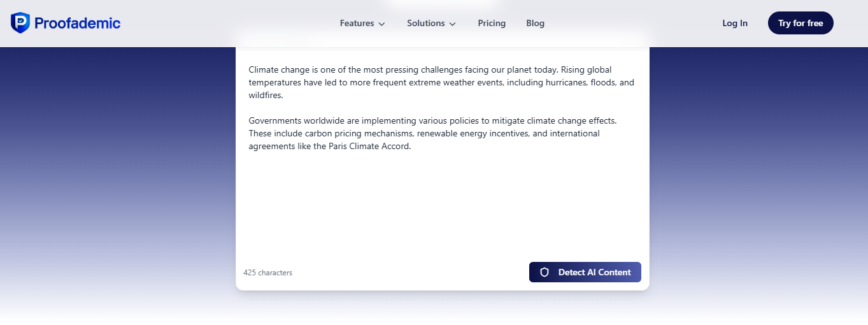Click the 425 characters counter

(x=267, y=273)
